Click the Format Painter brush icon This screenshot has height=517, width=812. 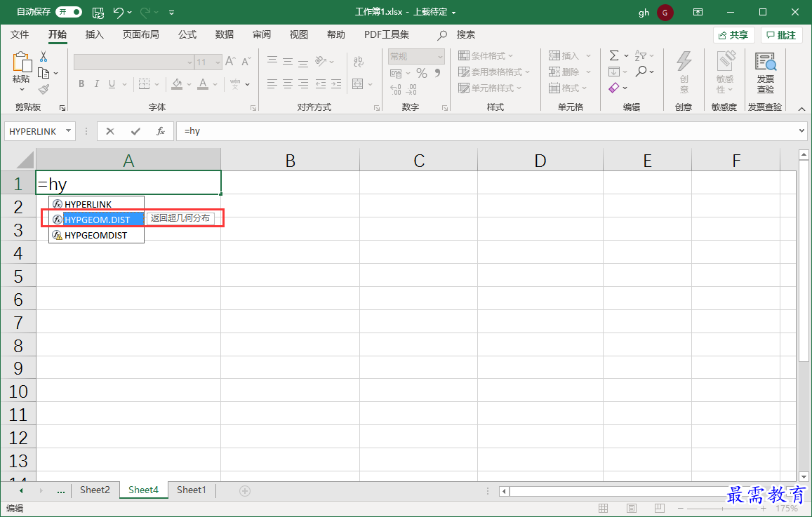coord(44,90)
